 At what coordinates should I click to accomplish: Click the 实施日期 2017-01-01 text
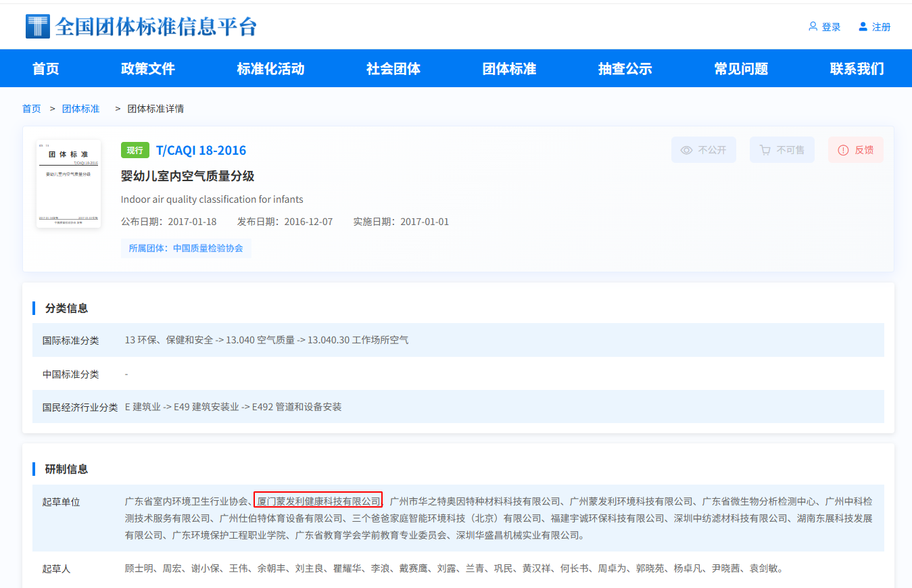pyautogui.click(x=401, y=222)
